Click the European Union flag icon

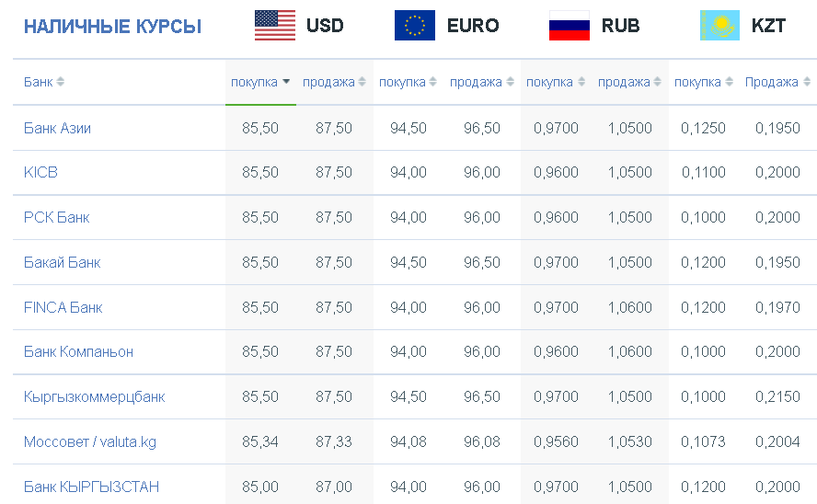(x=415, y=26)
